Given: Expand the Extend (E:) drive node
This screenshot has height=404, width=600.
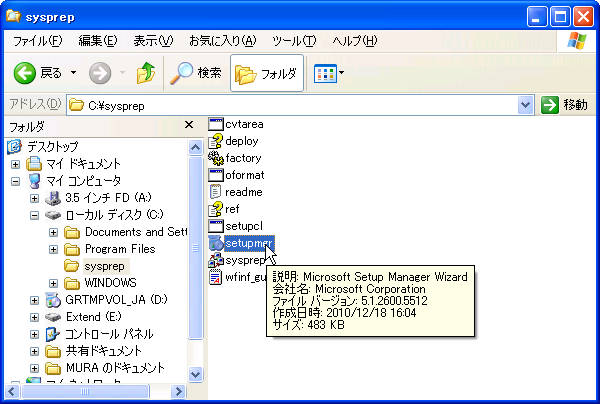Looking at the screenshot, I should [x=34, y=318].
